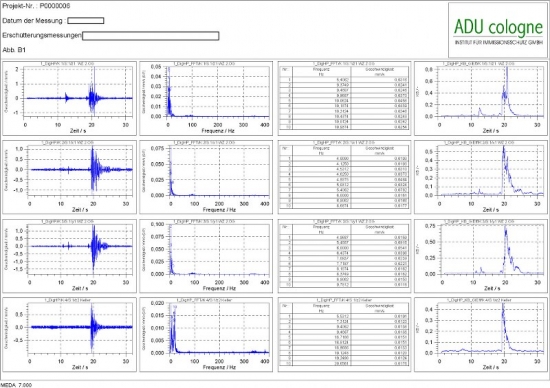Open the time signal chart scaled -1,5 to 1,0
The height and width of the screenshot is (388, 550).
pyautogui.click(x=69, y=256)
